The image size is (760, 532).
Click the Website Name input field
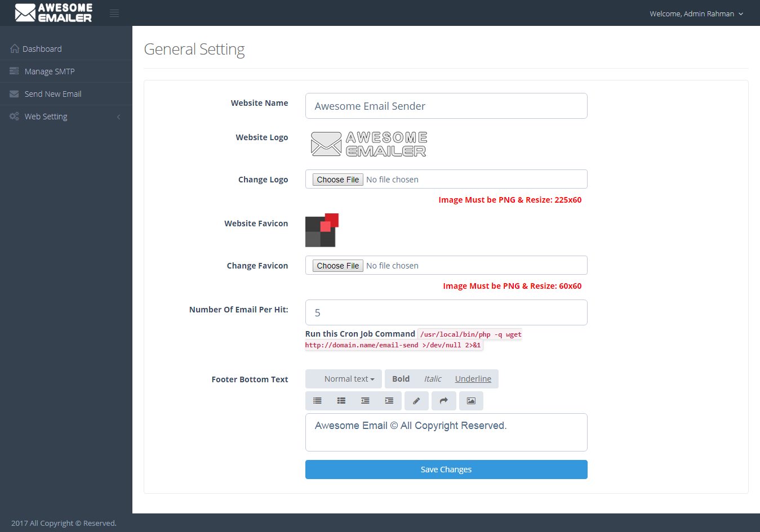click(446, 106)
